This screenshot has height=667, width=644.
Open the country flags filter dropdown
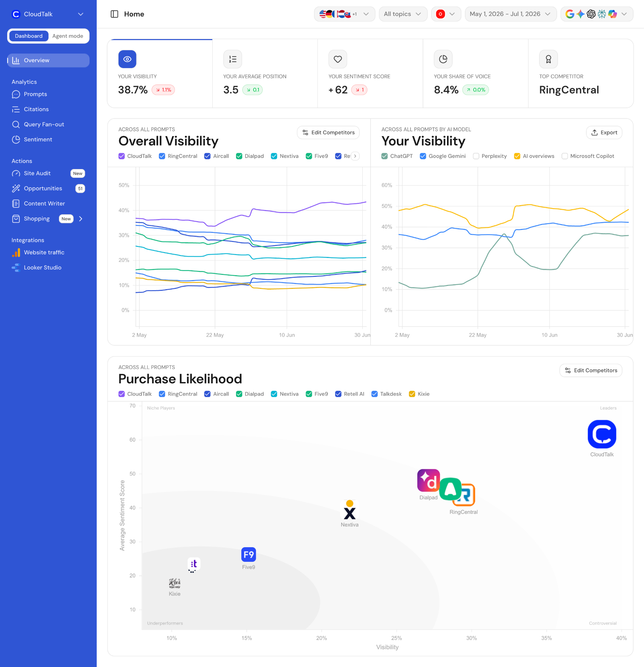coord(344,14)
